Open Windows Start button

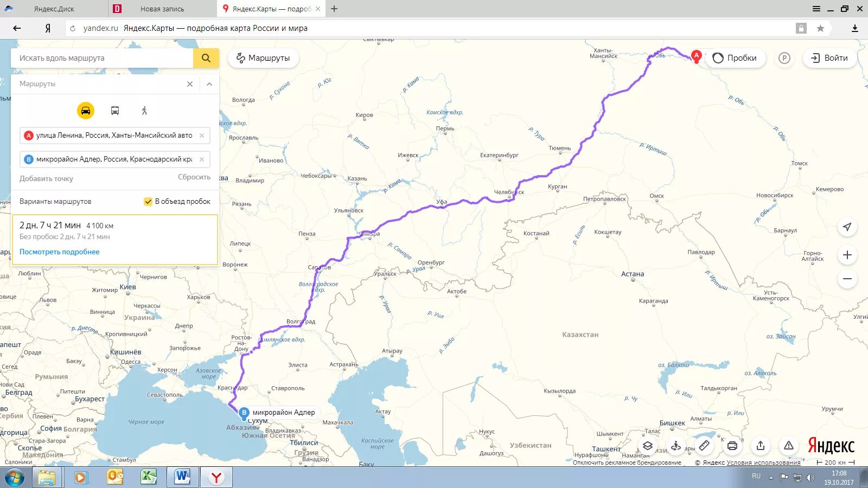15,478
